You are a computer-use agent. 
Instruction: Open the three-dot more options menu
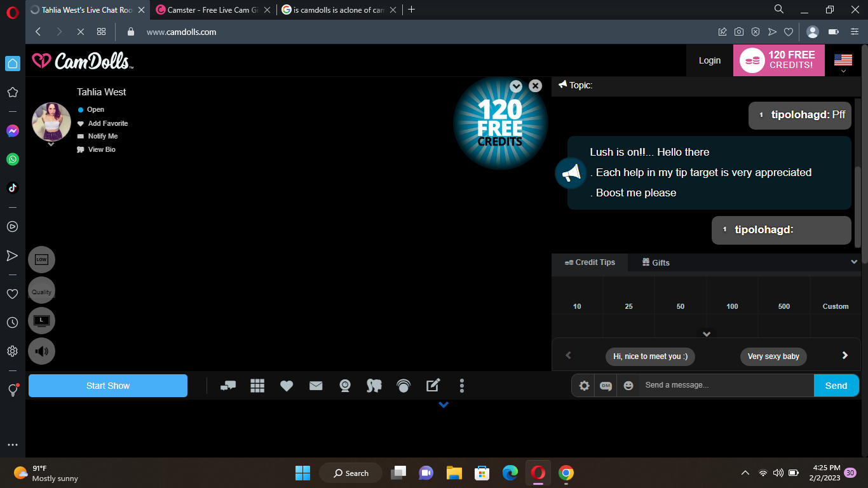pyautogui.click(x=462, y=386)
